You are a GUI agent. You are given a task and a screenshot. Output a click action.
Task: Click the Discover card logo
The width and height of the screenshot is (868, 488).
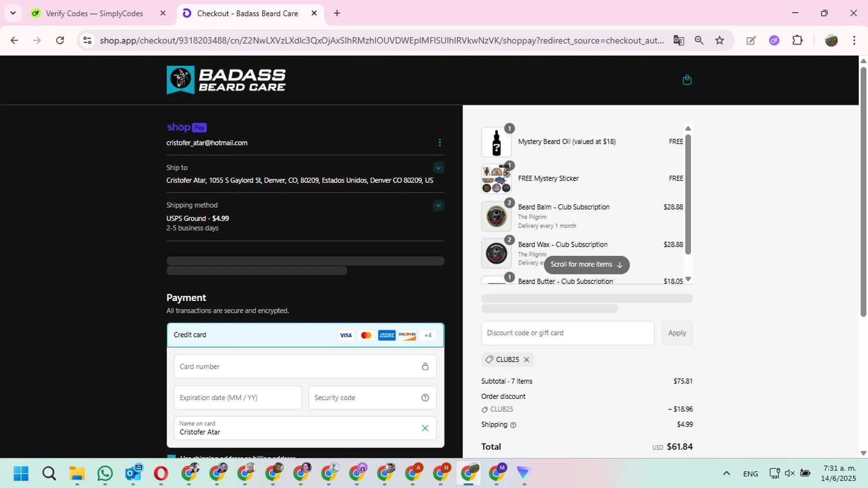pos(407,335)
